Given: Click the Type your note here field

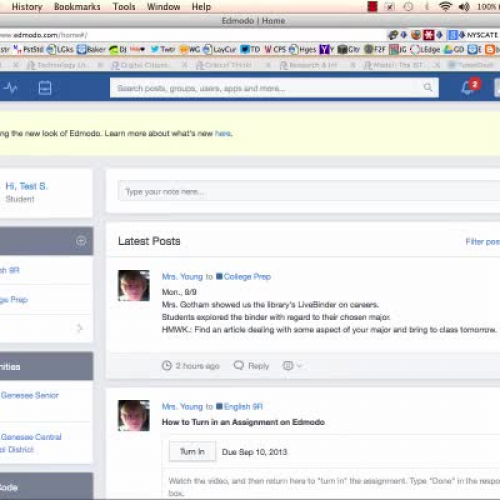Looking at the screenshot, I should [x=308, y=191].
